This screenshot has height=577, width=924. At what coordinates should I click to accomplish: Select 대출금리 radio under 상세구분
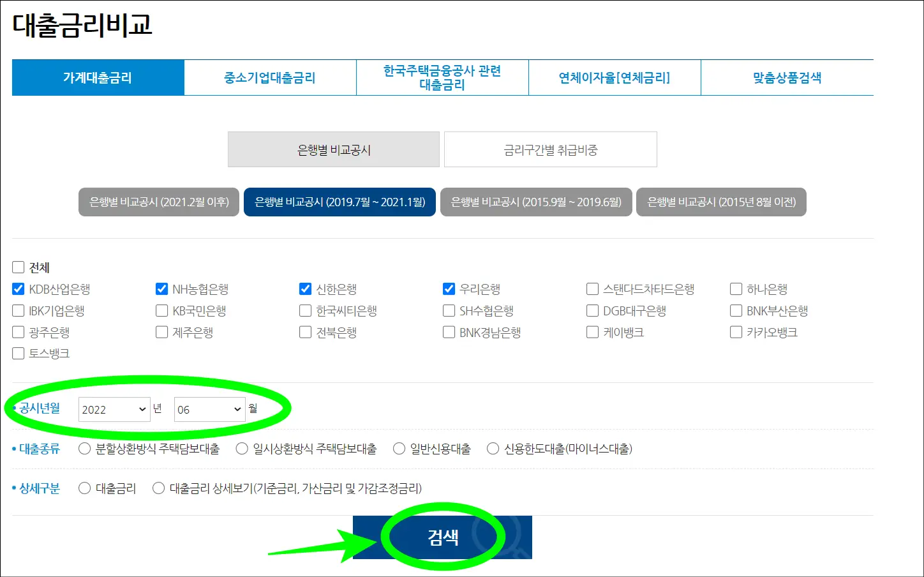(x=84, y=488)
